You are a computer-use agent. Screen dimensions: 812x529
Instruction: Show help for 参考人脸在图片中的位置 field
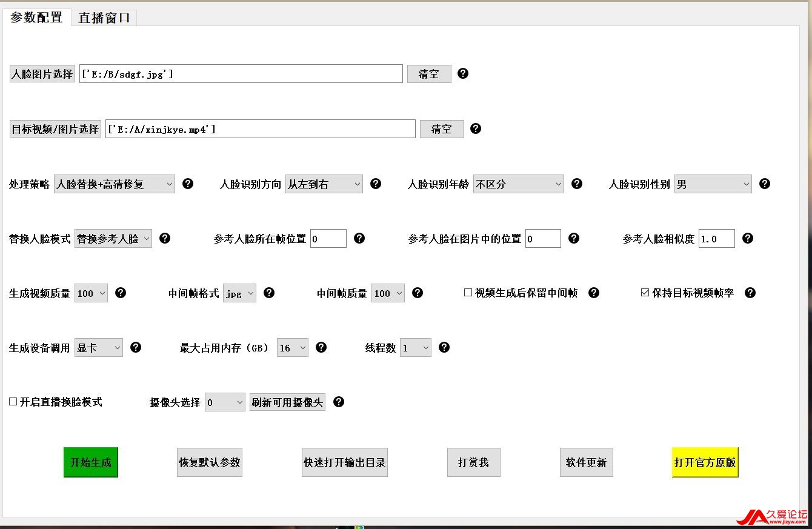[x=574, y=238]
